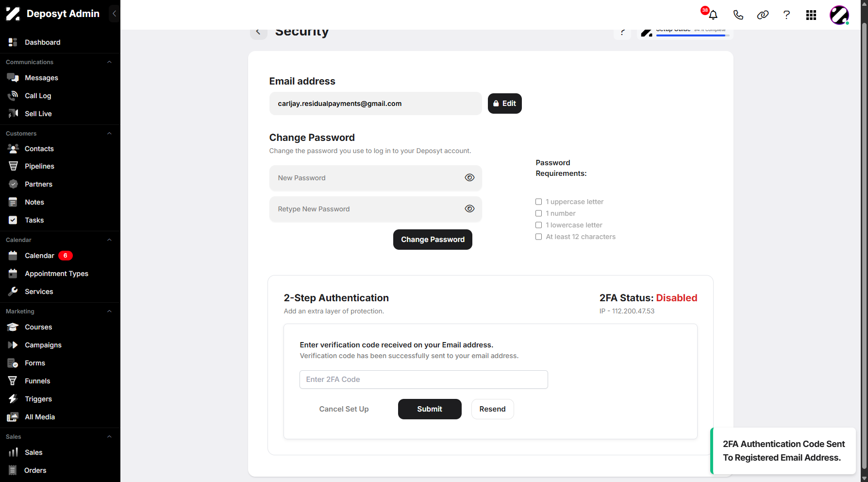Click the Enter 2FA Code field
This screenshot has width=868, height=482.
pyautogui.click(x=424, y=379)
